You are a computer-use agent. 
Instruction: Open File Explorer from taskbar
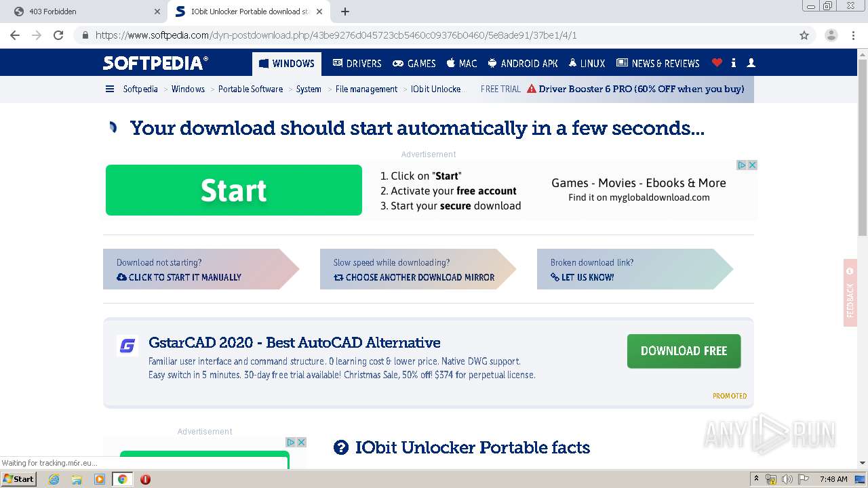(77, 479)
